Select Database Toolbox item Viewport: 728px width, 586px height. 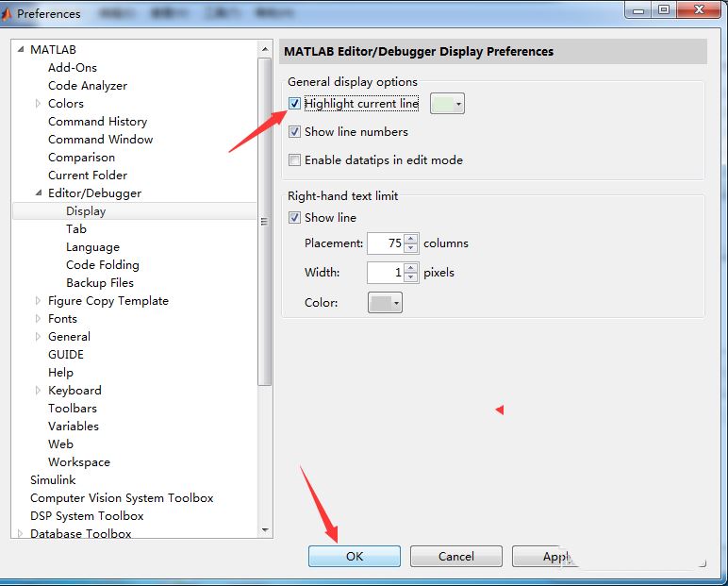(81, 533)
